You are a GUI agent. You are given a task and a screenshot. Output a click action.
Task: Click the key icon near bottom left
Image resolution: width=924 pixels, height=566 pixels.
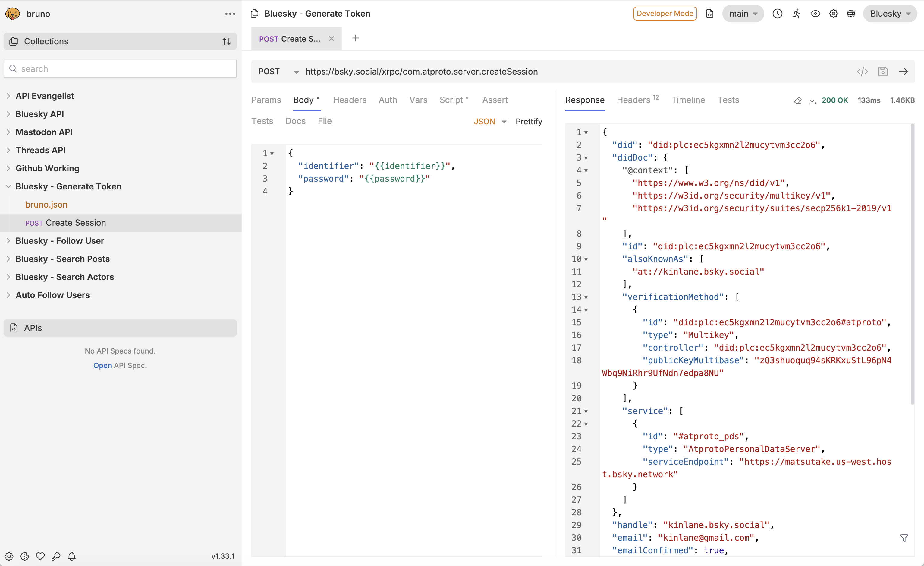pos(56,556)
